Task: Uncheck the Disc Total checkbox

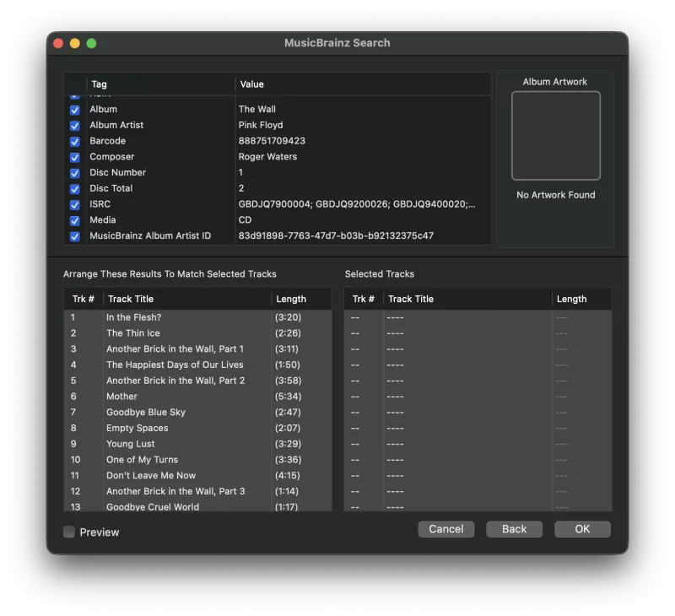Action: point(74,189)
